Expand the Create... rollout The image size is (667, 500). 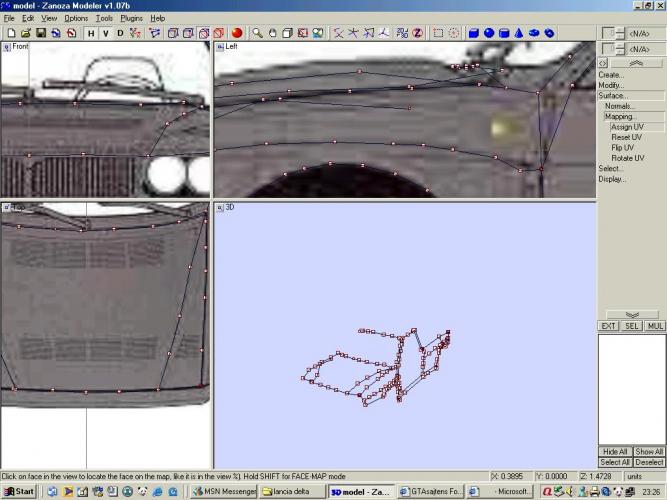tap(611, 75)
